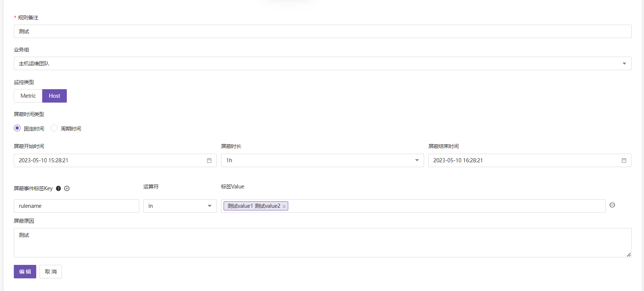Click the 监控类型 label text
The height and width of the screenshot is (291, 644).
pyautogui.click(x=24, y=82)
